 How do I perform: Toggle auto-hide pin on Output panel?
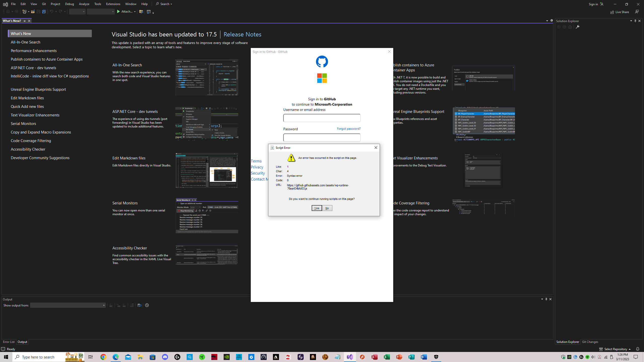[x=546, y=299]
